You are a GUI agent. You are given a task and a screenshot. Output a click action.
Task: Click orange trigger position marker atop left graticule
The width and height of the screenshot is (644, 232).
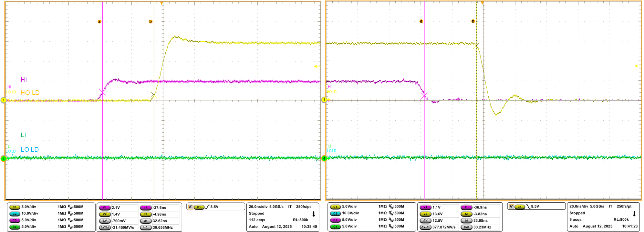(x=161, y=3)
